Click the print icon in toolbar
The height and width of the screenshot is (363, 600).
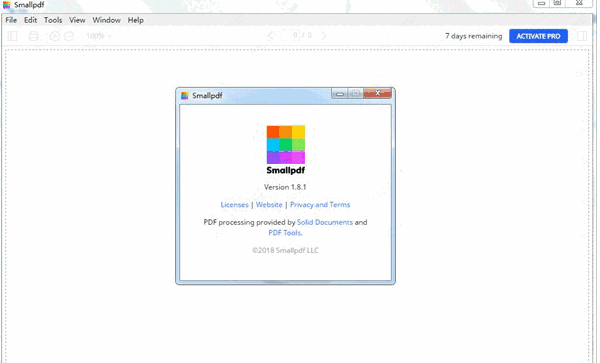click(x=34, y=36)
